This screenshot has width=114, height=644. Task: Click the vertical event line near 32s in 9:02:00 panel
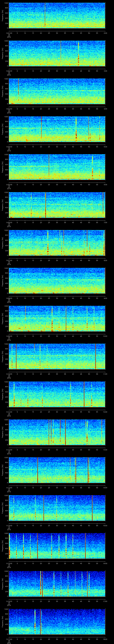61,51
